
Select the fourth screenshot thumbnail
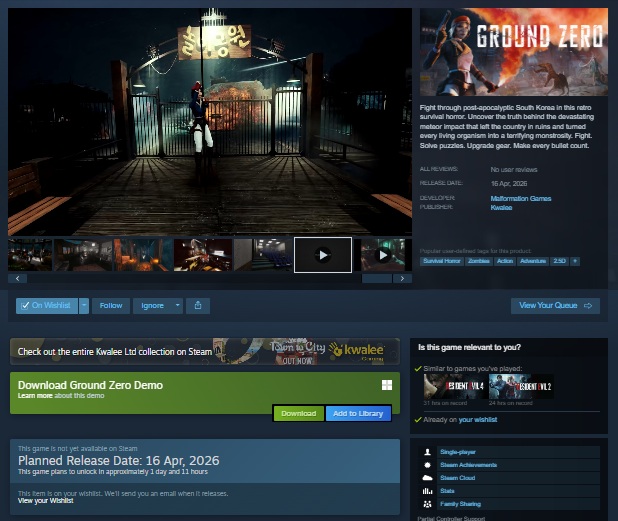click(203, 255)
